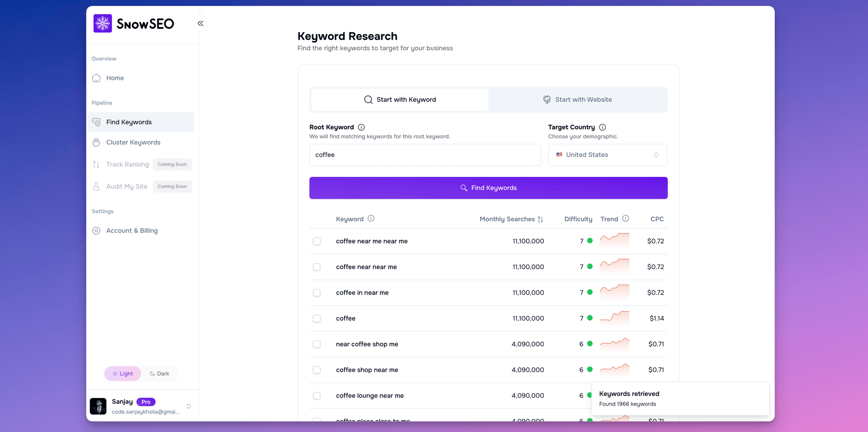Open Account & Billing settings
The height and width of the screenshot is (432, 868).
coord(132,231)
